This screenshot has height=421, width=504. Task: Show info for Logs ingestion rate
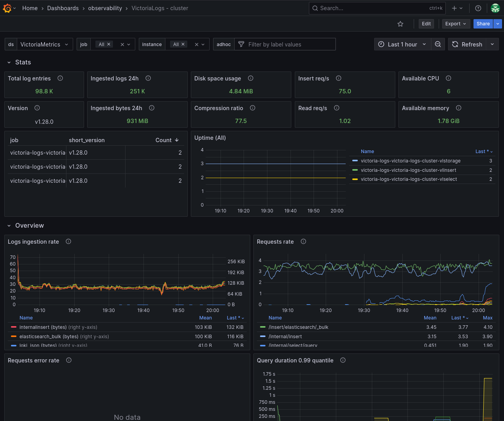(68, 241)
